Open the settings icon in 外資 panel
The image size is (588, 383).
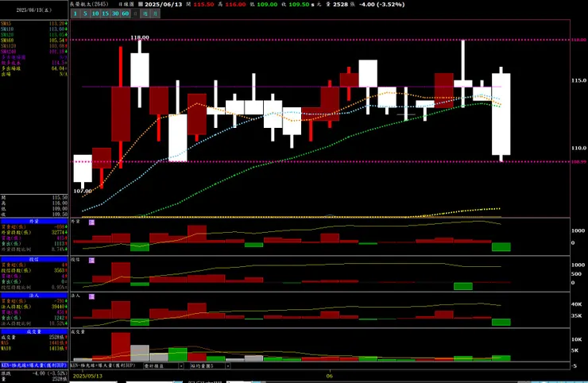91,222
